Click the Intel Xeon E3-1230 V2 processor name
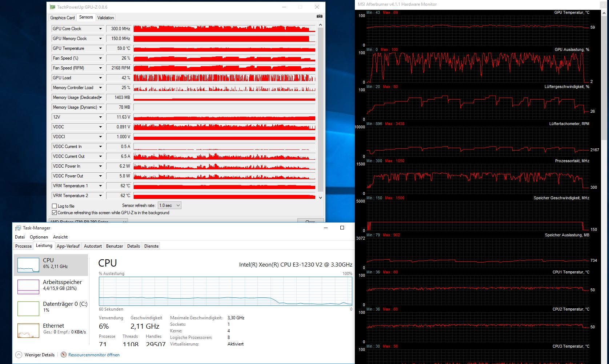609x364 pixels. click(296, 265)
